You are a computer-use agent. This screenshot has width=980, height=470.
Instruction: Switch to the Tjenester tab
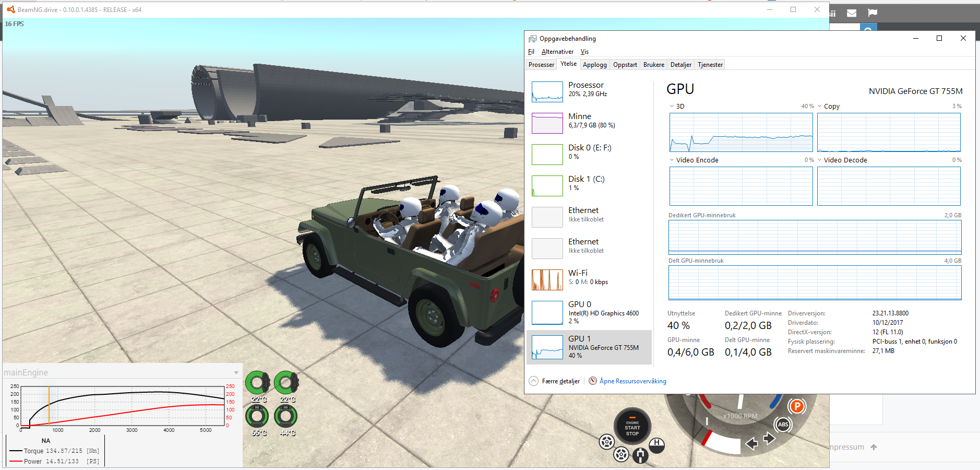(710, 65)
